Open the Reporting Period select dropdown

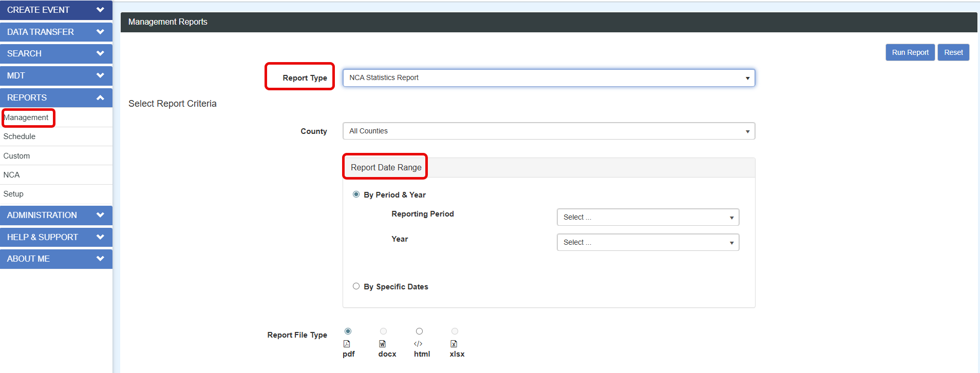(x=648, y=217)
